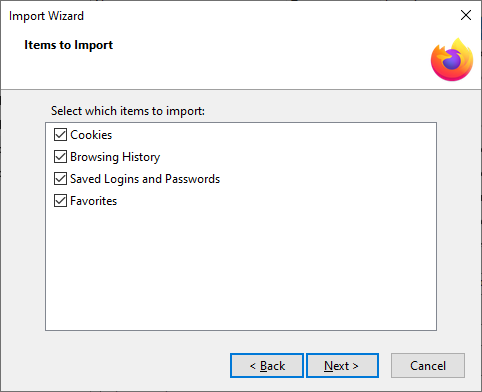Uncheck the Cookies checkbox
The height and width of the screenshot is (392, 482).
tap(60, 135)
